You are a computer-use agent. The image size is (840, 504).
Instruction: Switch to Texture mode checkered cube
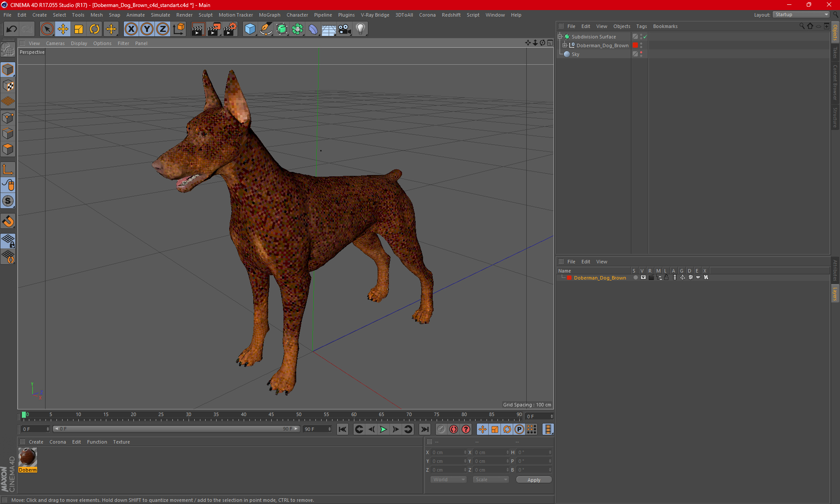click(x=8, y=86)
